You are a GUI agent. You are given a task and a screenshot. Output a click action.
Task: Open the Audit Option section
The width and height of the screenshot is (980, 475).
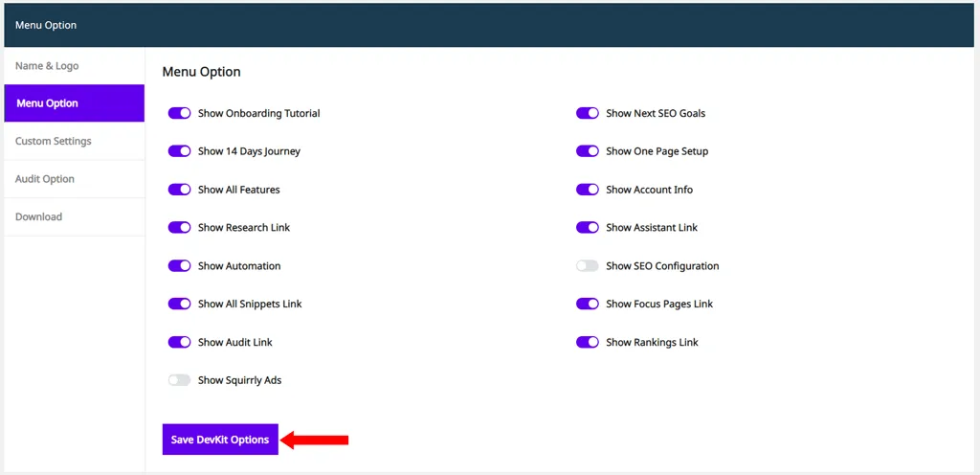pyautogui.click(x=75, y=179)
